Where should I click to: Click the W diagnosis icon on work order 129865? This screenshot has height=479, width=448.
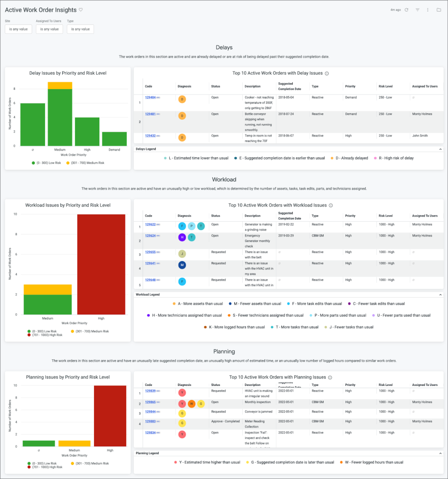click(191, 402)
